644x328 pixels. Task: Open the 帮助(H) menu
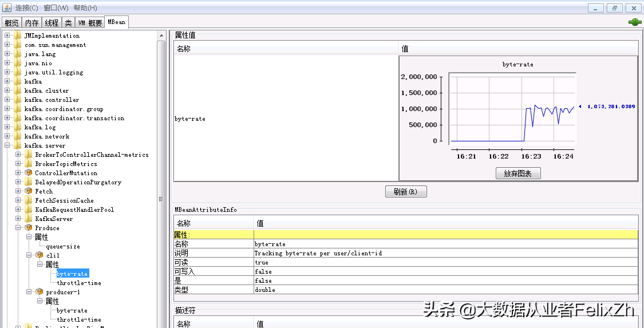(x=85, y=8)
